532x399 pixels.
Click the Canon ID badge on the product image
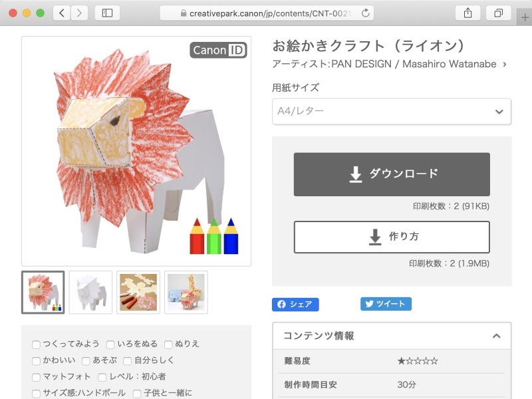(x=217, y=50)
